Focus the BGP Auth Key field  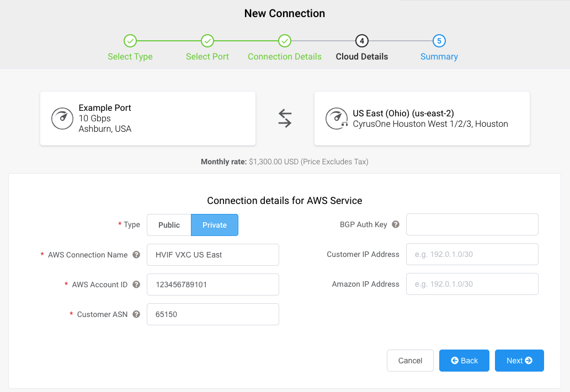click(x=472, y=224)
